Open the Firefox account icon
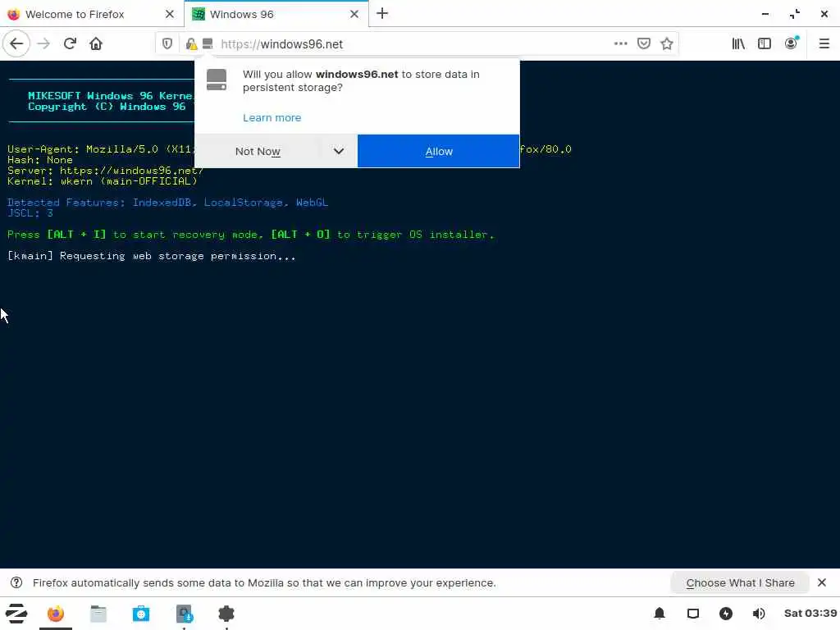This screenshot has height=630, width=840. (792, 44)
